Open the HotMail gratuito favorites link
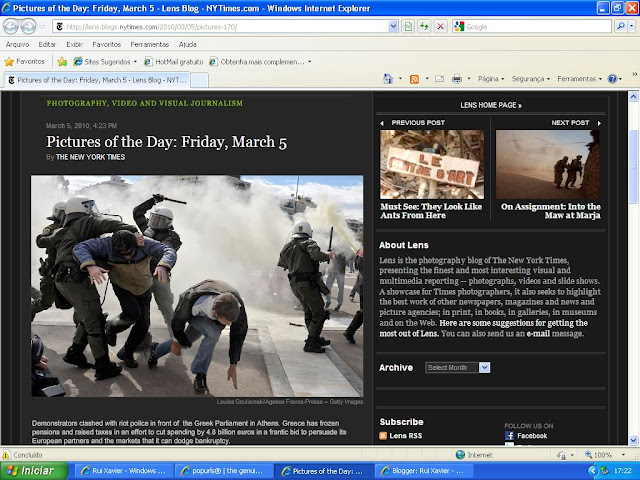The width and height of the screenshot is (640, 480). click(174, 62)
